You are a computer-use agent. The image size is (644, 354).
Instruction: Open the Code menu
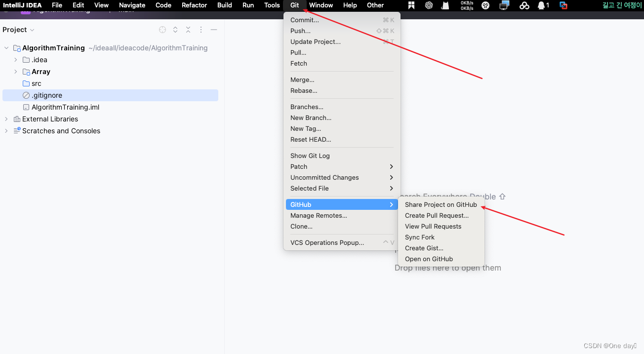pyautogui.click(x=163, y=5)
